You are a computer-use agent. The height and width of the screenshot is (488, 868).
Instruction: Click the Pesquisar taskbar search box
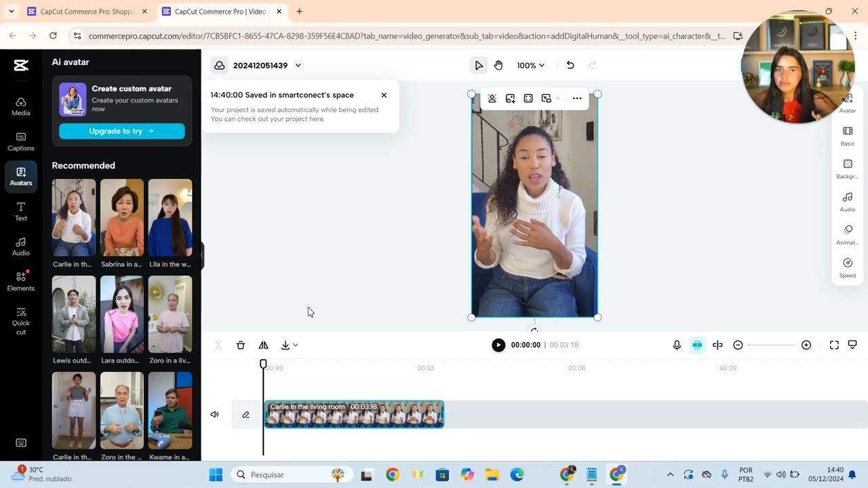(x=291, y=474)
